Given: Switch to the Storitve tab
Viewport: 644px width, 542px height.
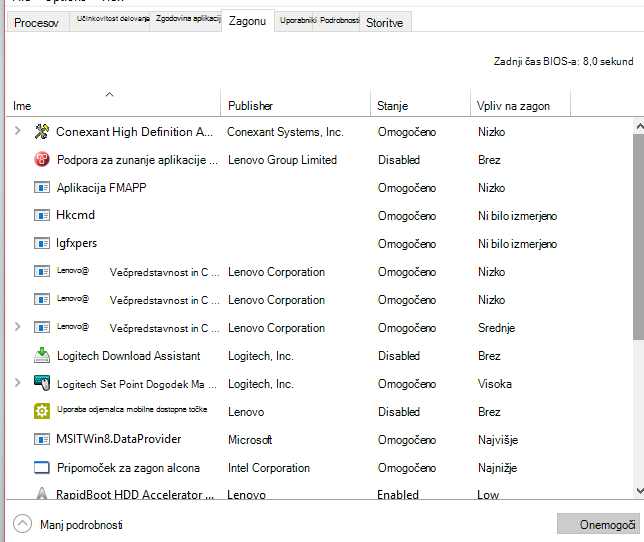Looking at the screenshot, I should 384,23.
